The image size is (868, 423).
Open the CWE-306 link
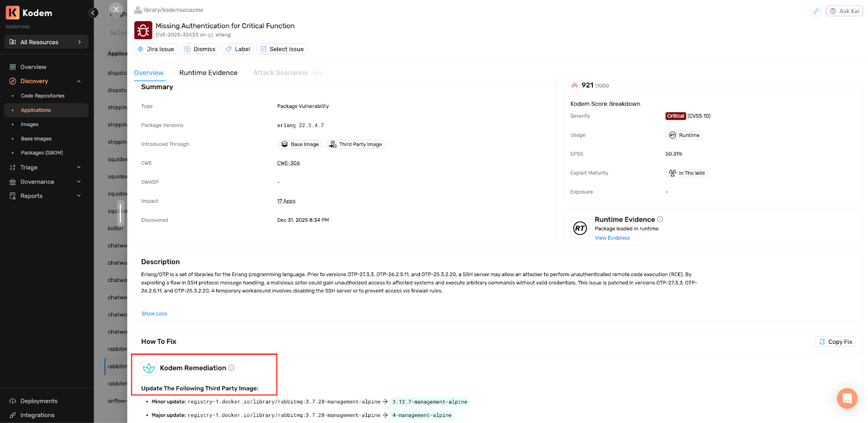click(288, 163)
